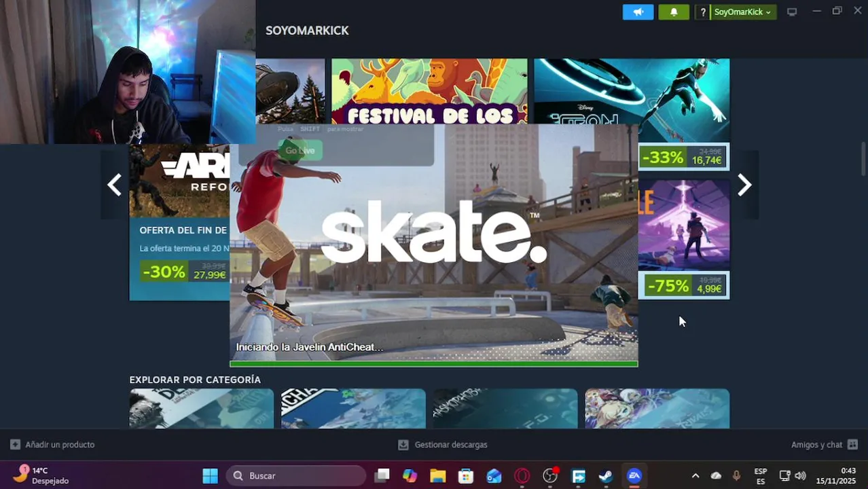This screenshot has width=868, height=489.
Task: Open the SOYOMARKICK profile menu
Action: click(307, 31)
